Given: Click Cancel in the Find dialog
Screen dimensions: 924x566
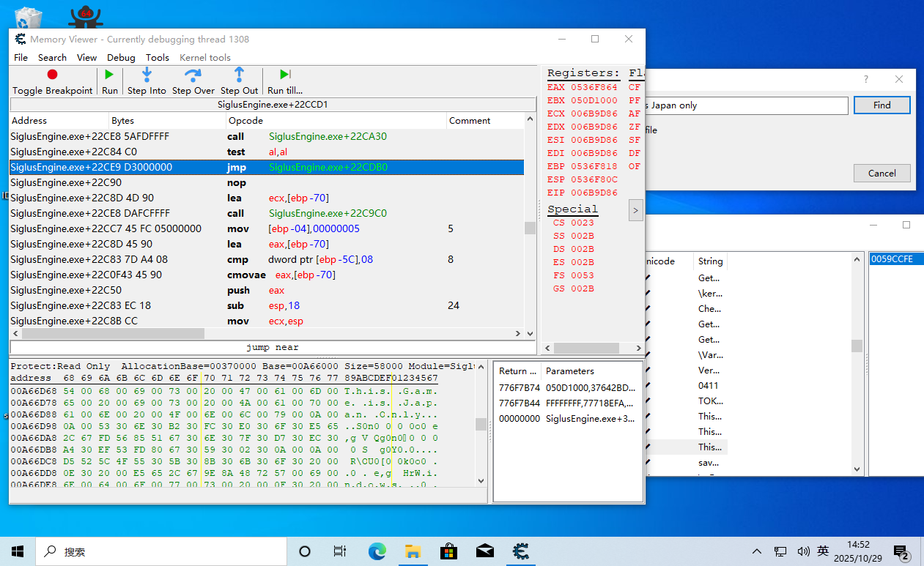Looking at the screenshot, I should [882, 173].
